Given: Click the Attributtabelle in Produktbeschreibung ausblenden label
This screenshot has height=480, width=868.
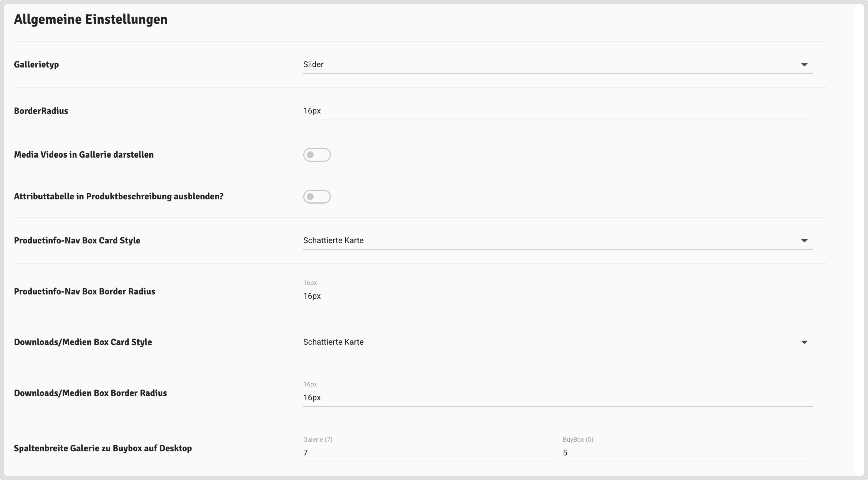Looking at the screenshot, I should point(119,196).
